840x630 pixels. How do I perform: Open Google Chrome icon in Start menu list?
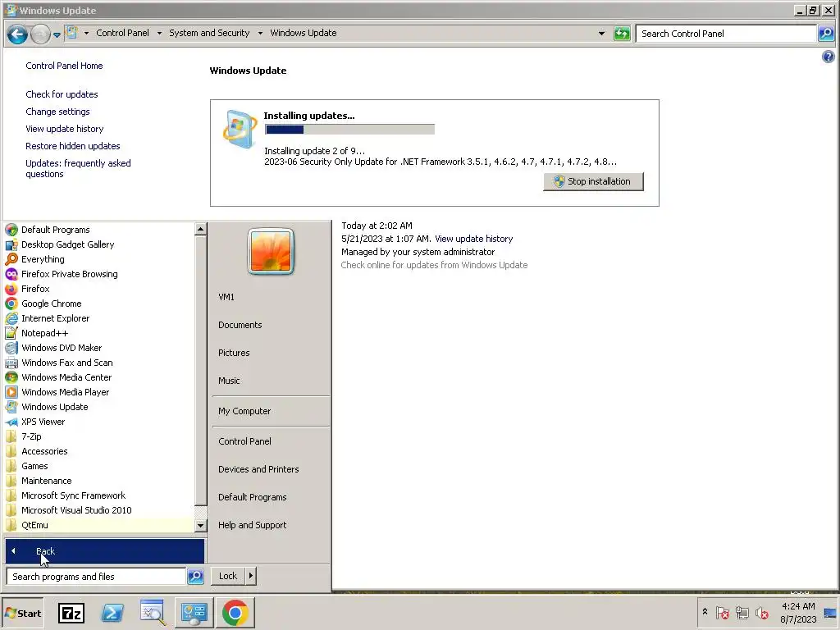11,304
